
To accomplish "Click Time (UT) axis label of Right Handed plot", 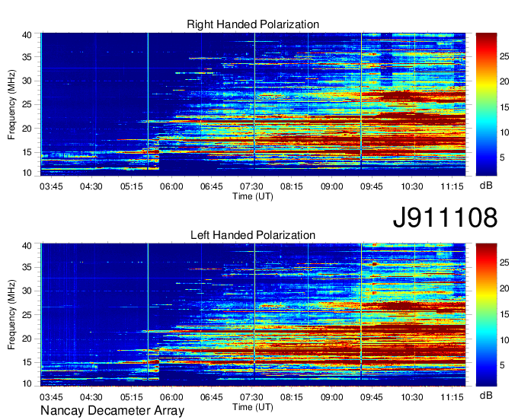I will (x=253, y=196).
